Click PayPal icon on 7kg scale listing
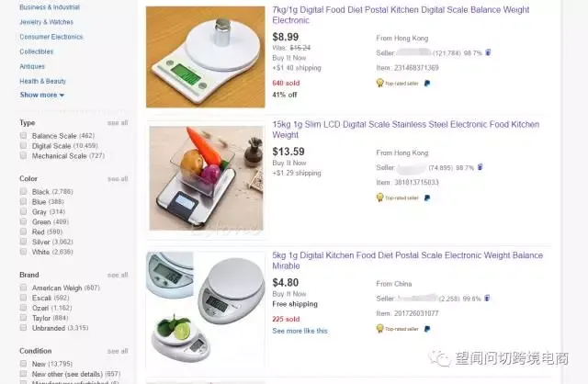 click(426, 84)
